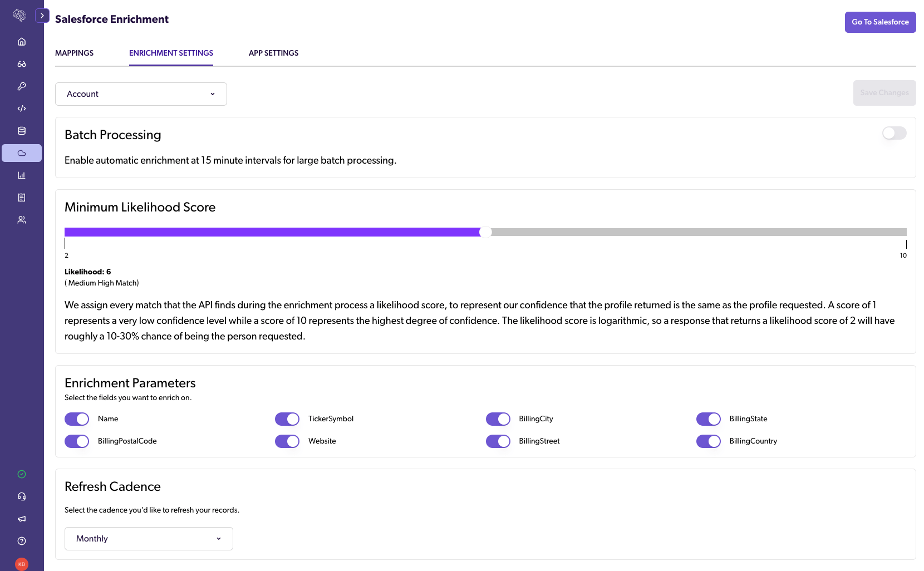Click the bar chart usage icon

22,175
